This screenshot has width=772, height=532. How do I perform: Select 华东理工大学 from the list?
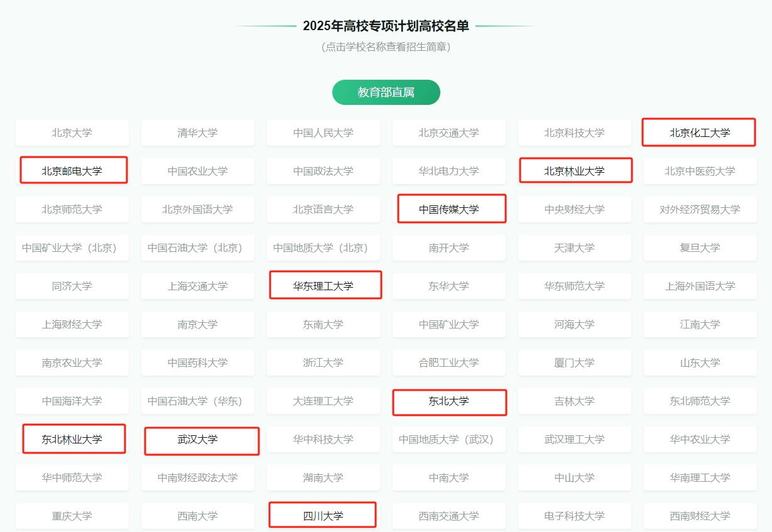325,285
